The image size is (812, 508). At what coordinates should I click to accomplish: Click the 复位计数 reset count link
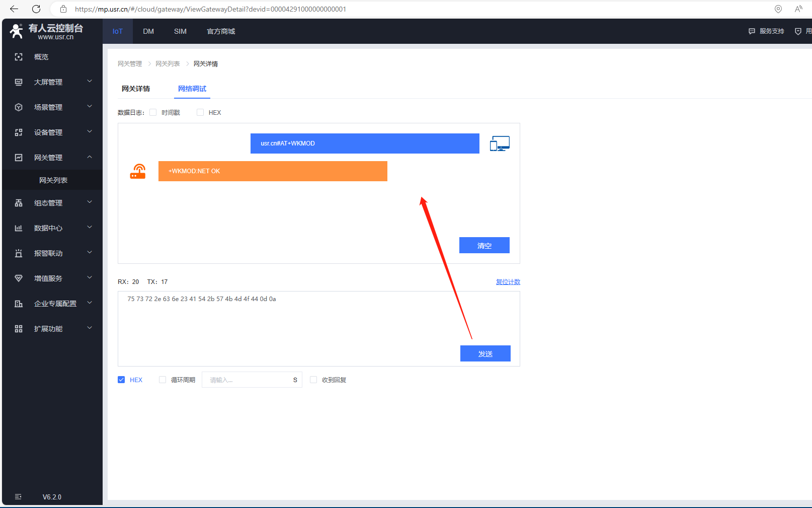click(x=508, y=282)
